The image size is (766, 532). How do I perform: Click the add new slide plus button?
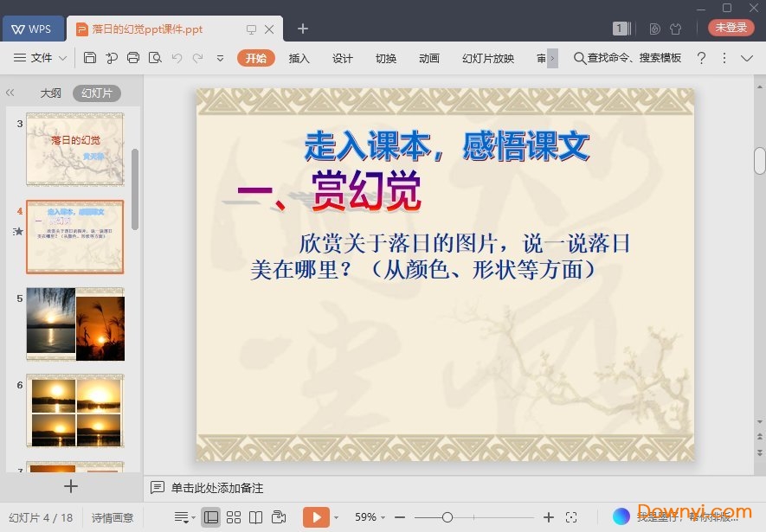71,486
